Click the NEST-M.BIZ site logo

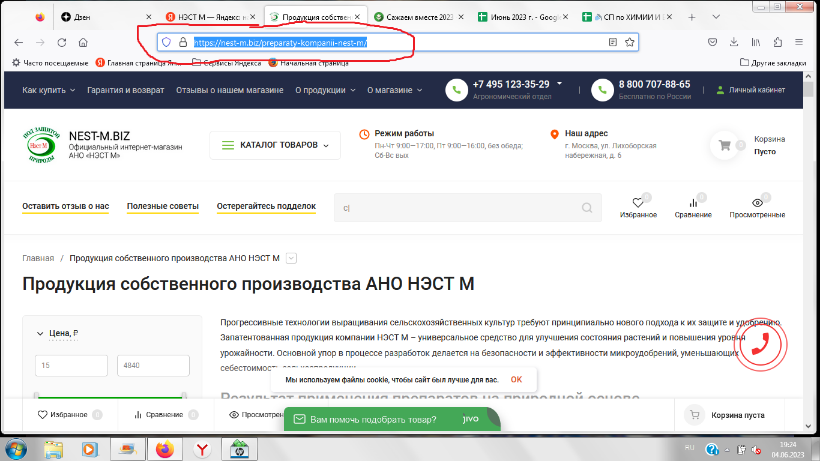pos(41,146)
